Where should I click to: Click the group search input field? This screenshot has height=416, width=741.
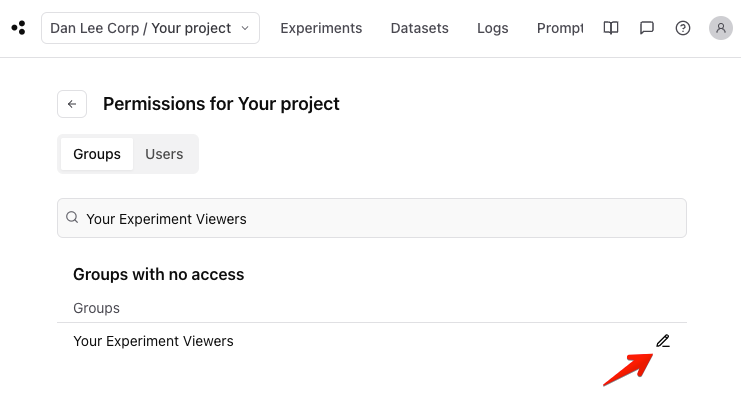[x=372, y=218]
